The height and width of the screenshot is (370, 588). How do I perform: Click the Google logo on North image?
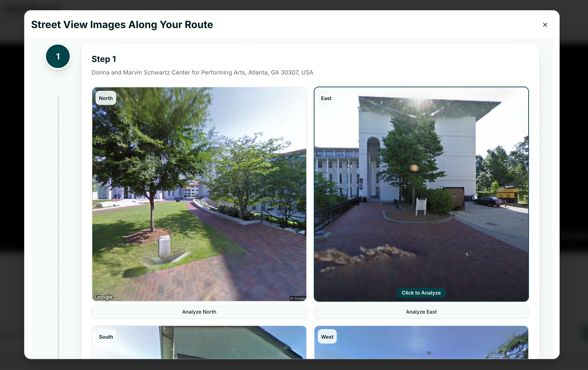tap(103, 297)
